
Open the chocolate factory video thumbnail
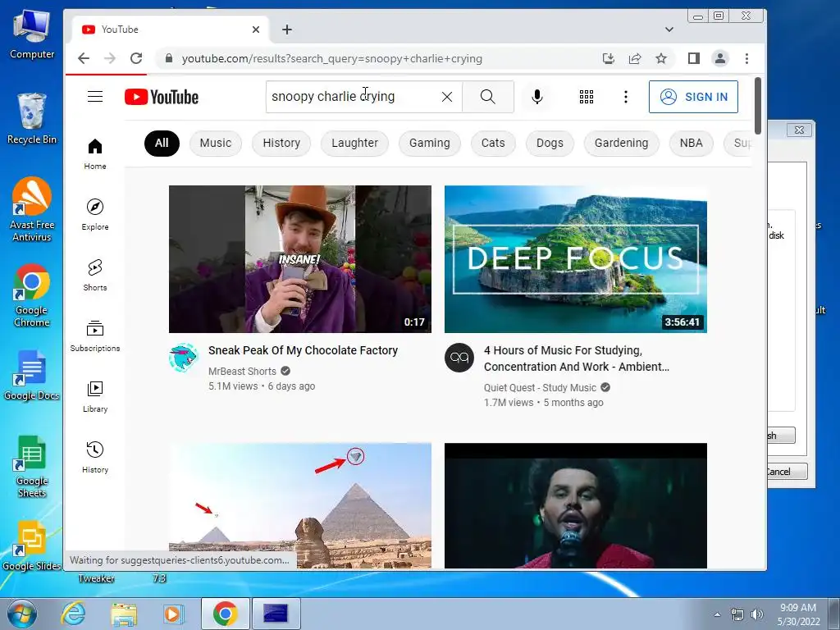pyautogui.click(x=300, y=259)
